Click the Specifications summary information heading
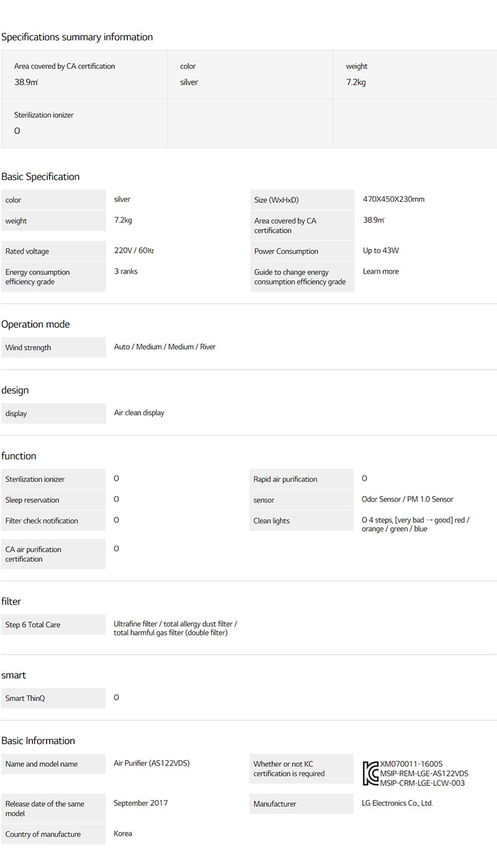497x868 pixels. [77, 37]
